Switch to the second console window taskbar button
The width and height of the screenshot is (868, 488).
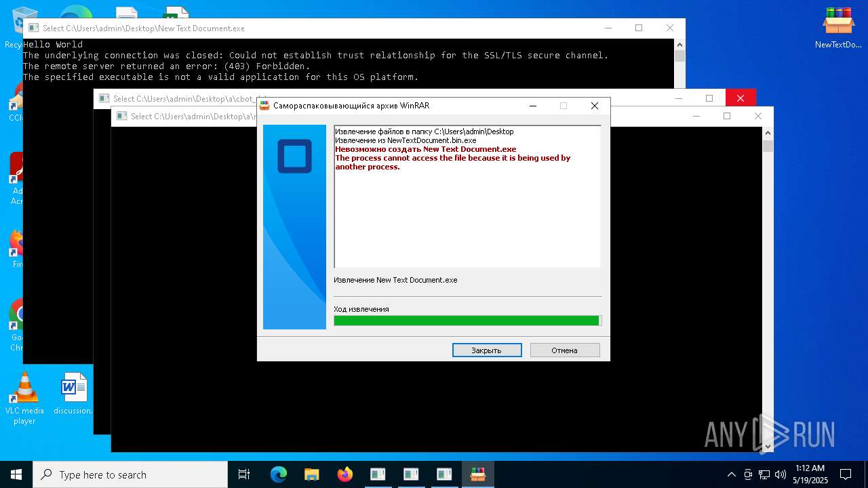coord(411,474)
